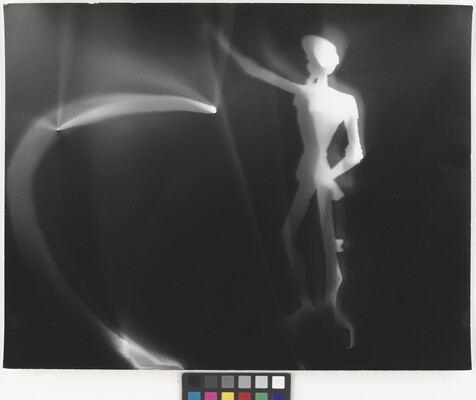Click the light blue patch on the color chart
The height and width of the screenshot is (400, 476).
194,396
